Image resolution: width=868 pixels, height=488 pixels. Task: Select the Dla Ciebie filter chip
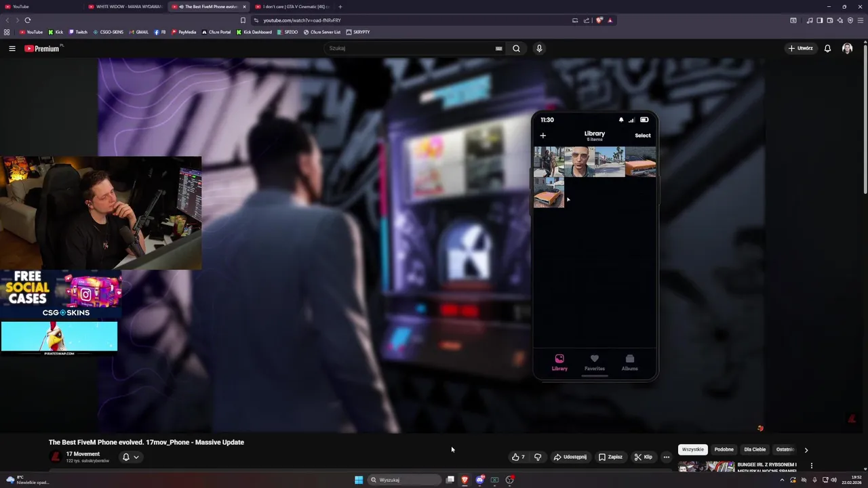[755, 449]
